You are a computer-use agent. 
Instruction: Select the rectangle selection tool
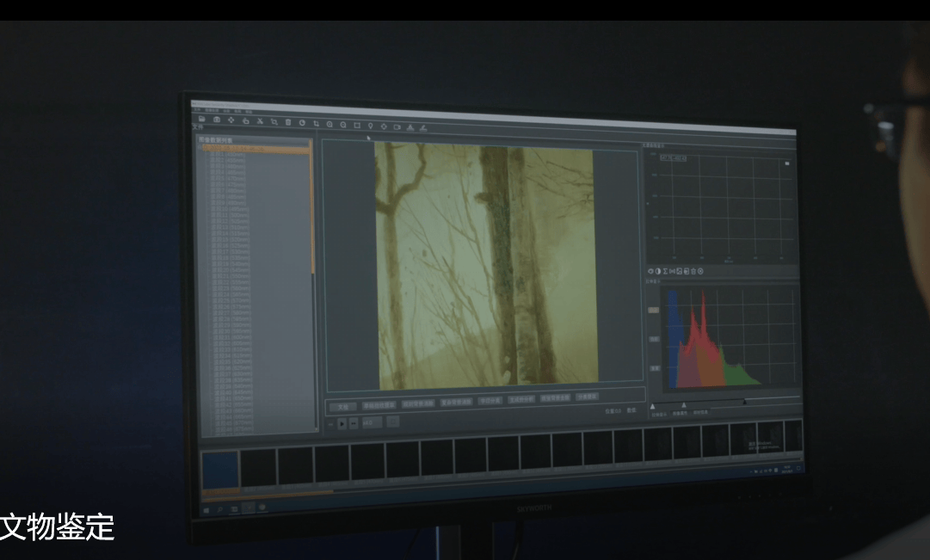[357, 126]
